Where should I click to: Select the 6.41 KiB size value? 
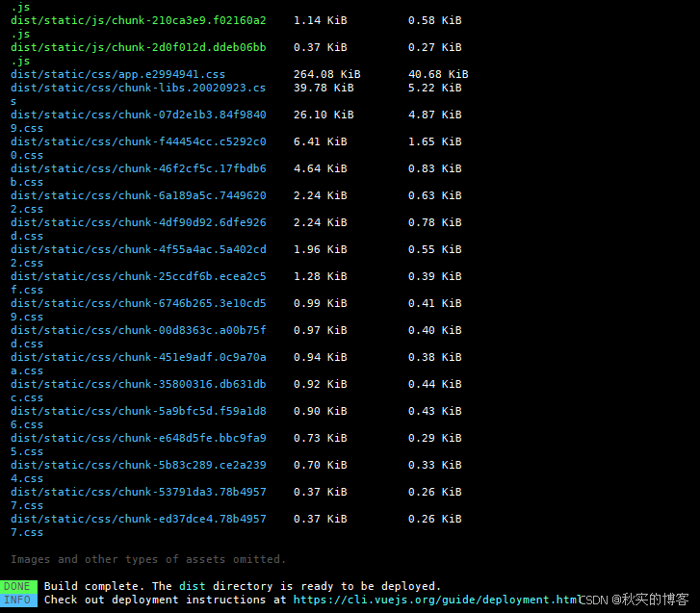click(320, 141)
